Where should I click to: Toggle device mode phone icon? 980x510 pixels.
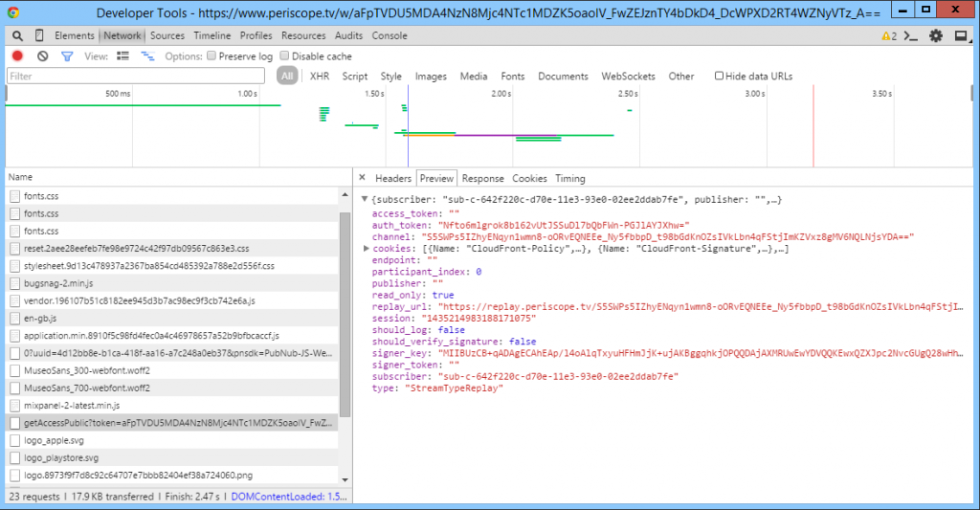point(38,35)
